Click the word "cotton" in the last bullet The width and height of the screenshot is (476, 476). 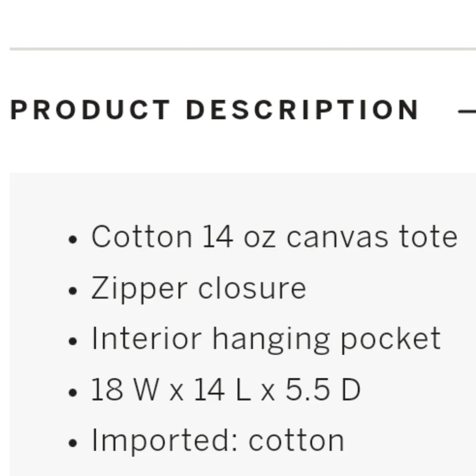[x=296, y=441]
